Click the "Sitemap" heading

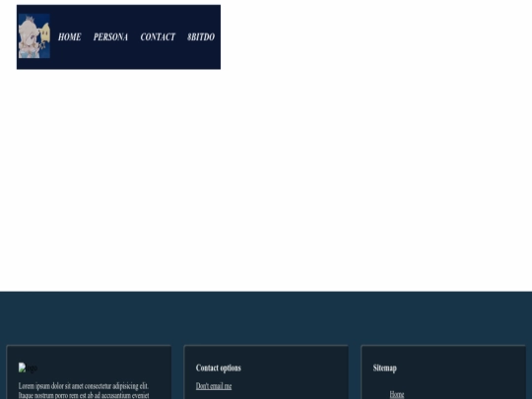pos(385,367)
